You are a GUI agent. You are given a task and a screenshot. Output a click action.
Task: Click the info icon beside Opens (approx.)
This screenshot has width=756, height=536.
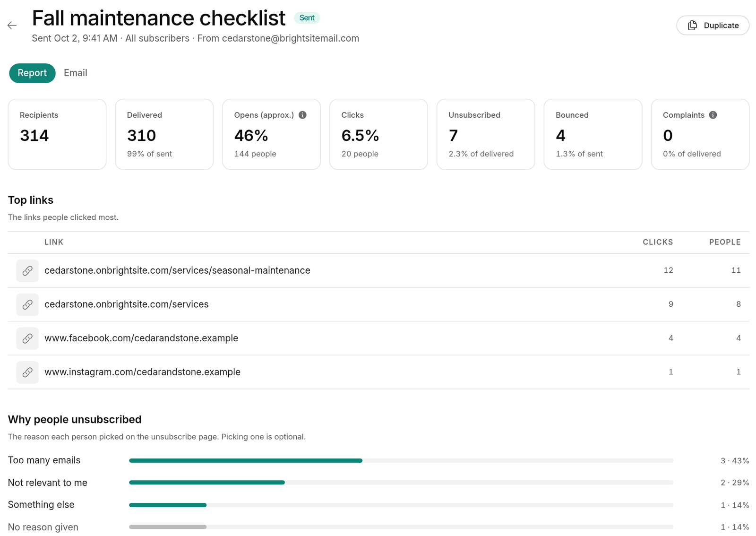303,115
